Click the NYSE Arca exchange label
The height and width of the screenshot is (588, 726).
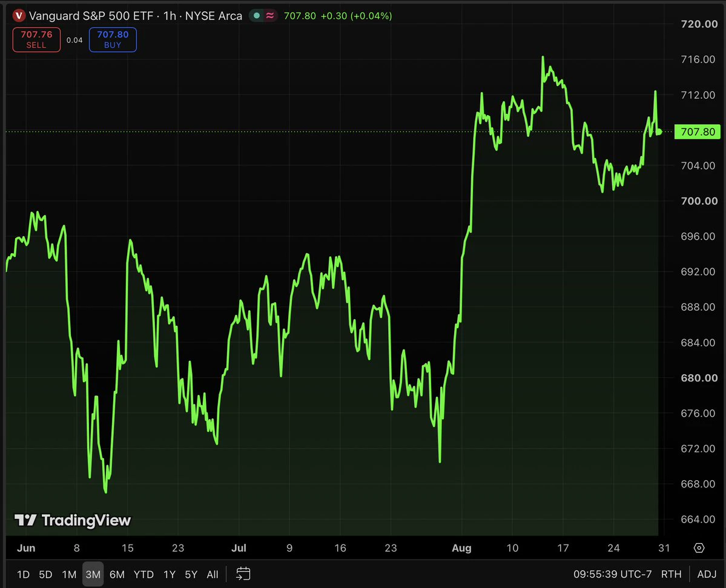click(214, 16)
